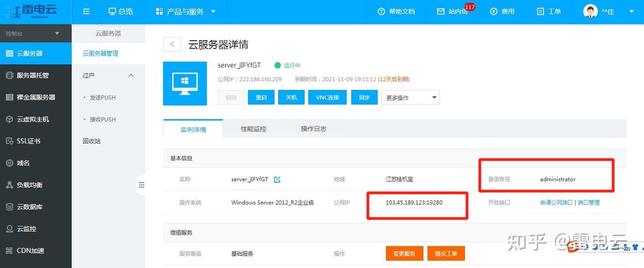Open 帮助文档 help link
The width and height of the screenshot is (644, 268).
point(396,11)
